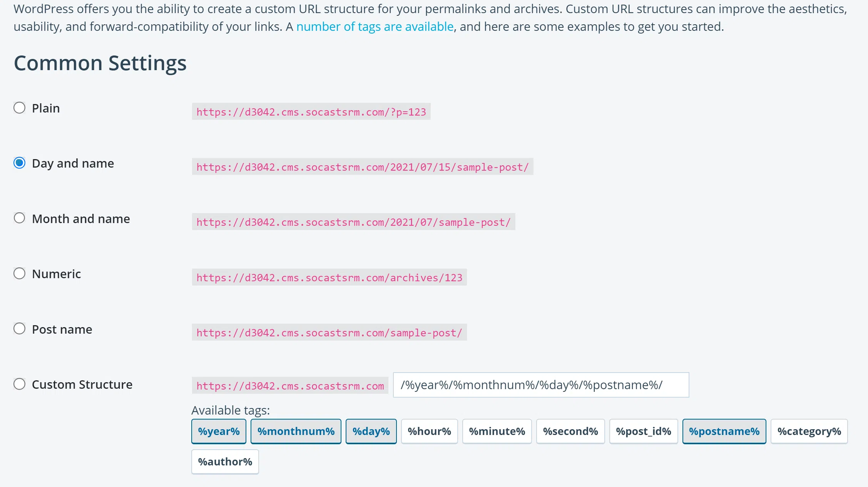Toggle the %postname% tag button
This screenshot has width=868, height=487.
pyautogui.click(x=724, y=431)
